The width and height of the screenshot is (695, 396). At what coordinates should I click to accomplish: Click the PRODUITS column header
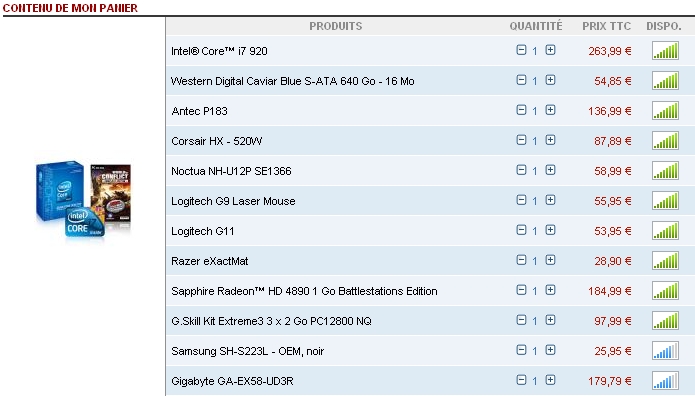tap(336, 26)
